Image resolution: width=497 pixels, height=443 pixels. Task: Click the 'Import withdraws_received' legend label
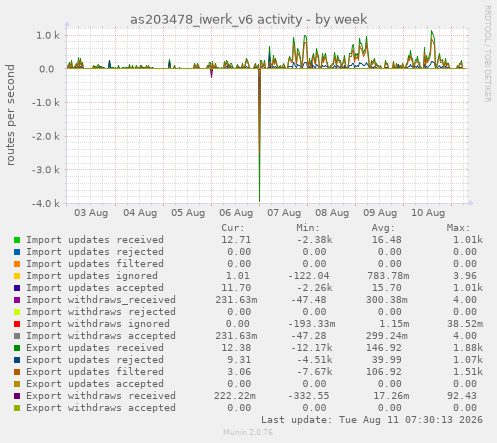click(101, 300)
